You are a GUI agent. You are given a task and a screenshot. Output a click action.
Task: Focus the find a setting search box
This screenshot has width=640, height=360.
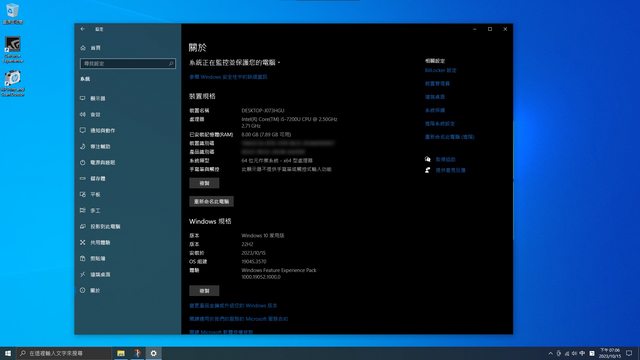pyautogui.click(x=128, y=64)
